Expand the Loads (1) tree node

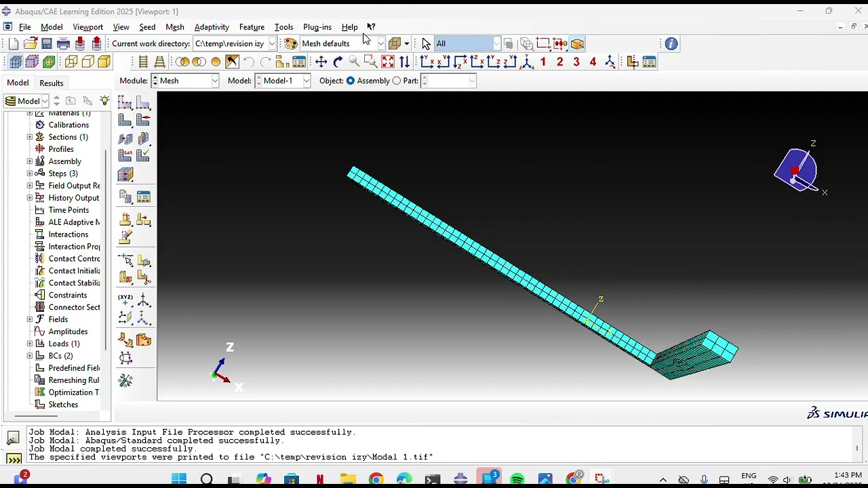30,344
